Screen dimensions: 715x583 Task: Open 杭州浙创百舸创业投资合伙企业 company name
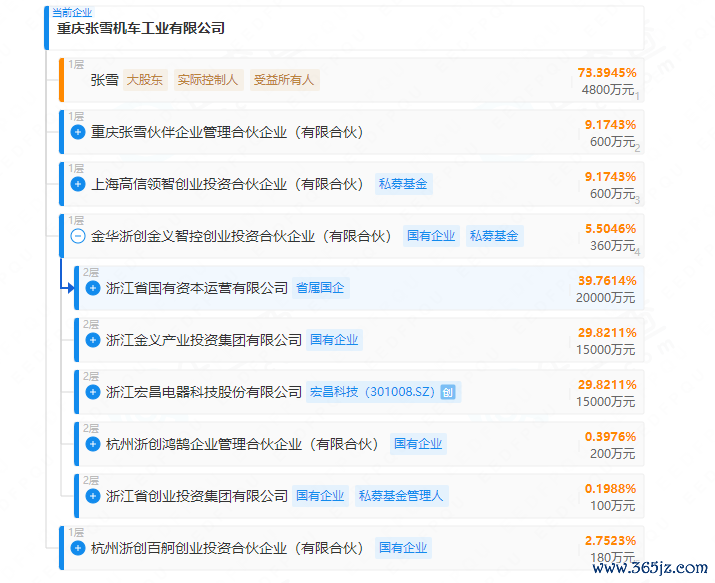point(227,548)
